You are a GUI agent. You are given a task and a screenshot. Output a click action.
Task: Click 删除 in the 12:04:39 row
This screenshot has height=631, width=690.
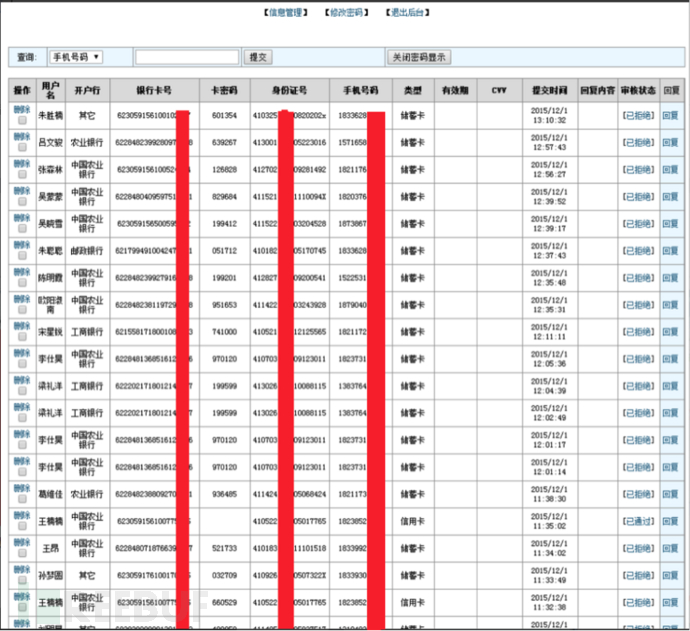[x=22, y=380]
